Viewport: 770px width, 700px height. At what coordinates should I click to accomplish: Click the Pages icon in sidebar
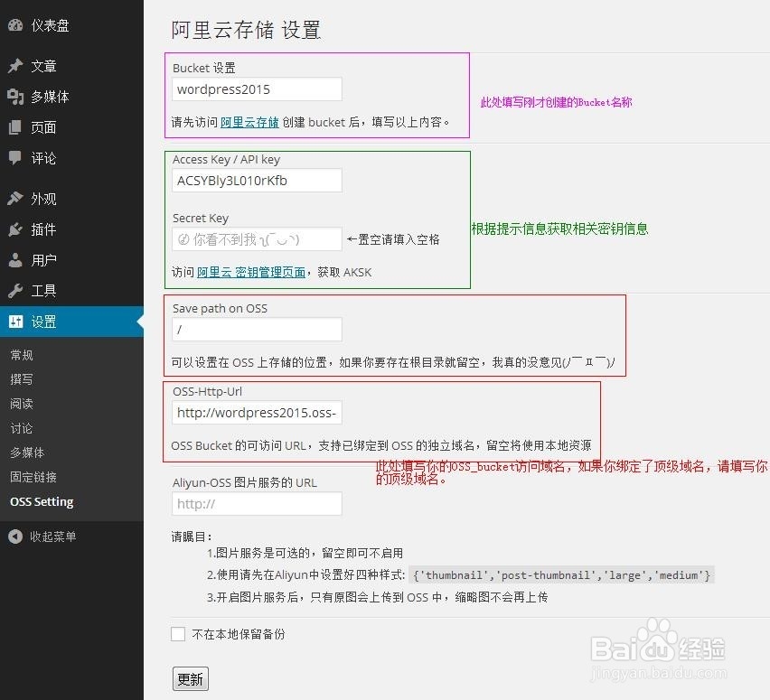tap(15, 127)
